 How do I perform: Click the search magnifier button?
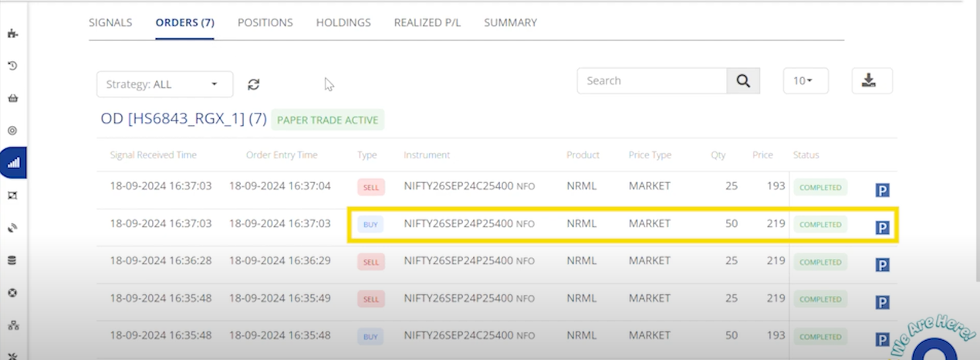pos(743,81)
